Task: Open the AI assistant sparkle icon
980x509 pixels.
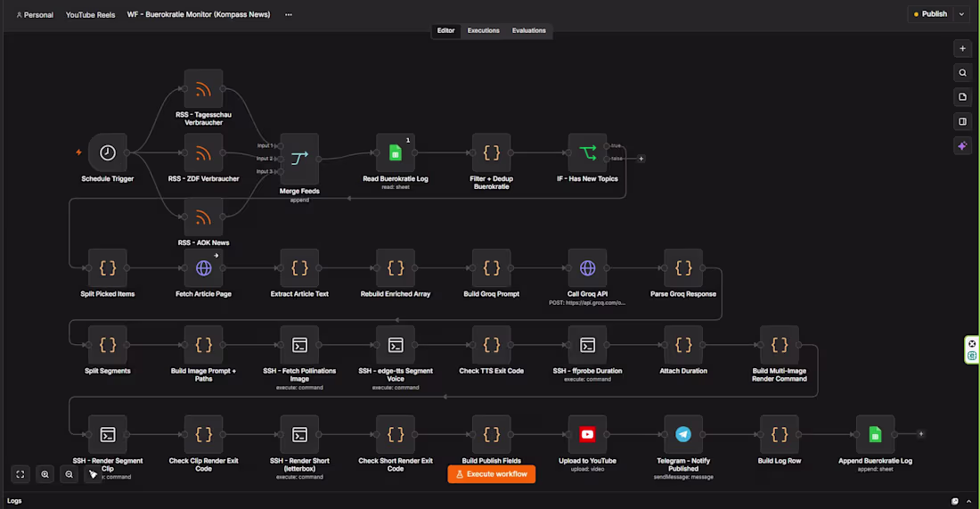Action: [962, 145]
